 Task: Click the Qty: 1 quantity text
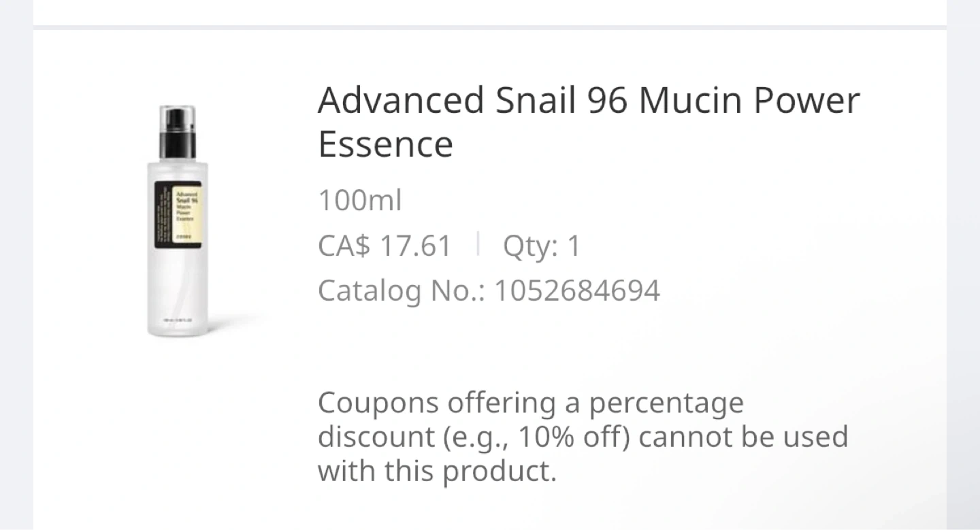pyautogui.click(x=542, y=246)
